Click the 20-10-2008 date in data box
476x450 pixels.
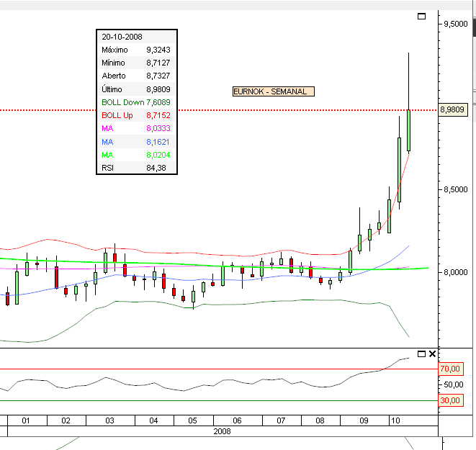coord(122,37)
